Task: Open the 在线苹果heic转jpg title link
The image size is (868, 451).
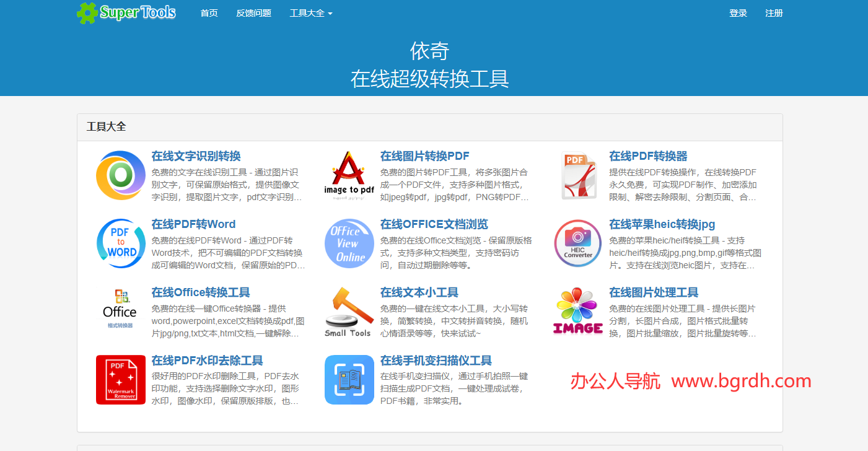Action: tap(660, 224)
